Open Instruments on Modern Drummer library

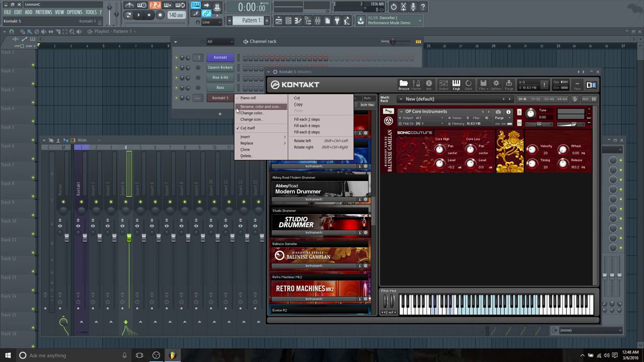[313, 200]
